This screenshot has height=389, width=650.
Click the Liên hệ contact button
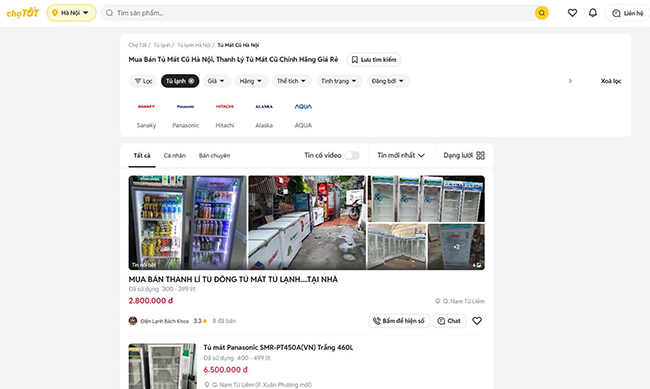[x=628, y=13]
